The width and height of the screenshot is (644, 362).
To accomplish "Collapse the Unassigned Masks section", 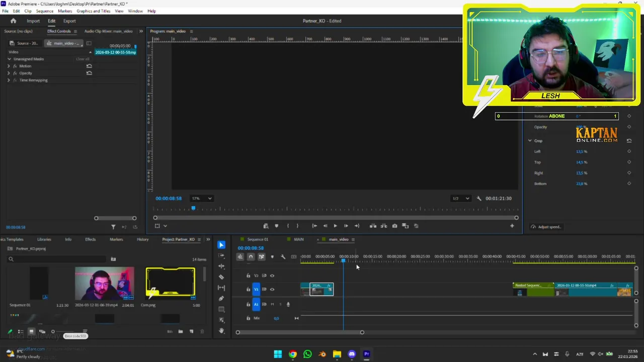I will click(x=9, y=59).
